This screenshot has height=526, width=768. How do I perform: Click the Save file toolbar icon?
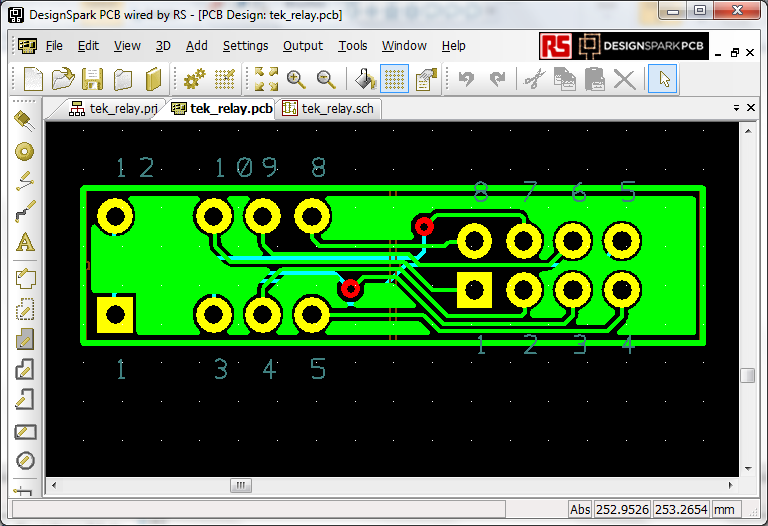pos(93,79)
